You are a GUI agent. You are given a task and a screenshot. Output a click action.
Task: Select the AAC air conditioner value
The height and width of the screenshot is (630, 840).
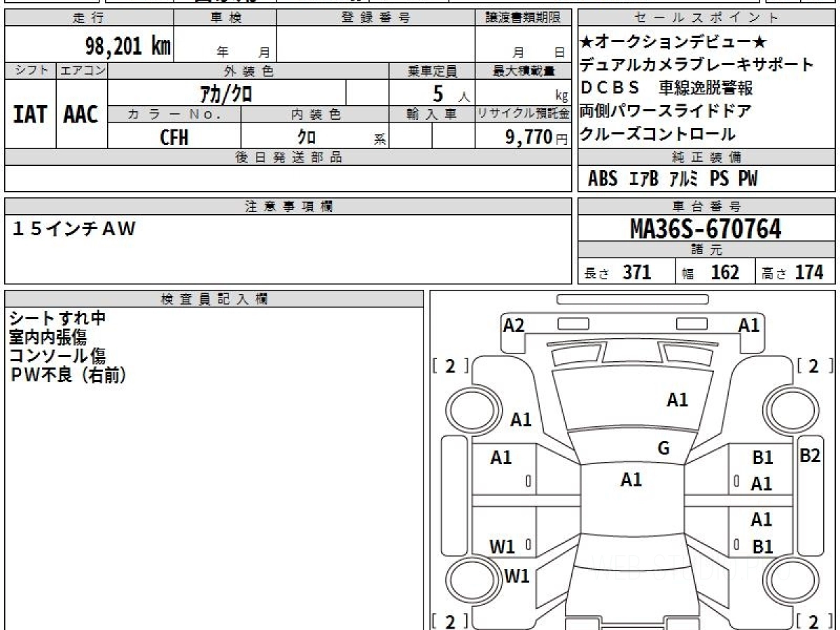[x=81, y=115]
